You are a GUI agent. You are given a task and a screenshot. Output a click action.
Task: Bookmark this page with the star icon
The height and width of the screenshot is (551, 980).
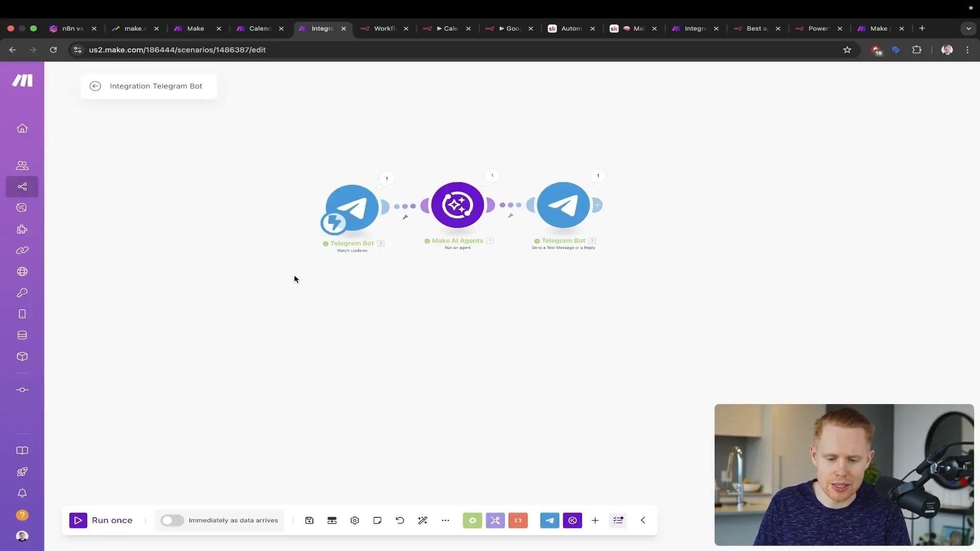847,49
